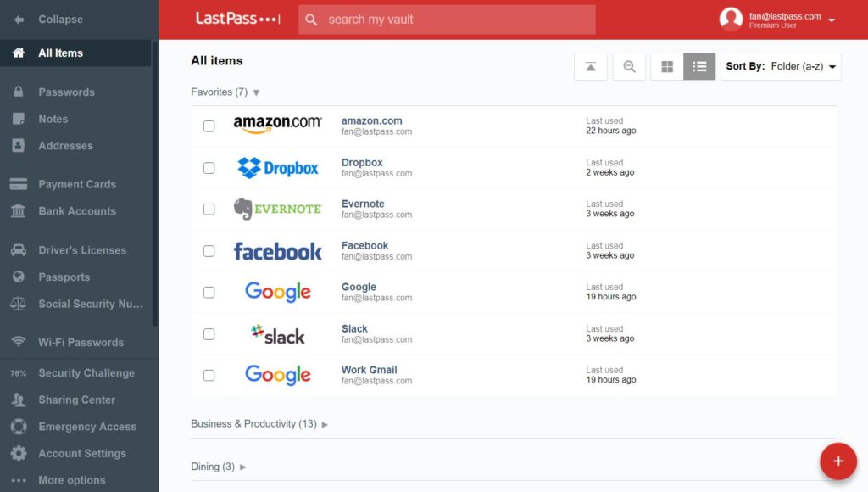Click the amazon.com site logo
The height and width of the screenshot is (492, 868).
[277, 125]
